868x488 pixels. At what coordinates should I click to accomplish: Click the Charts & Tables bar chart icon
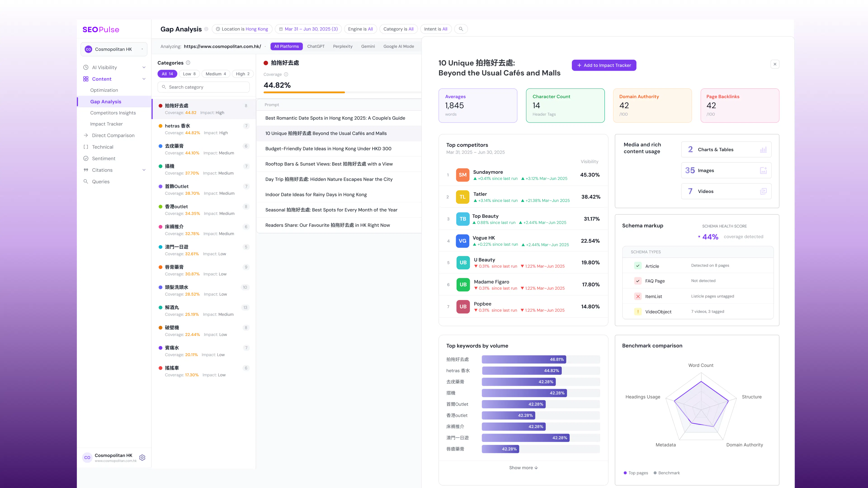point(764,150)
